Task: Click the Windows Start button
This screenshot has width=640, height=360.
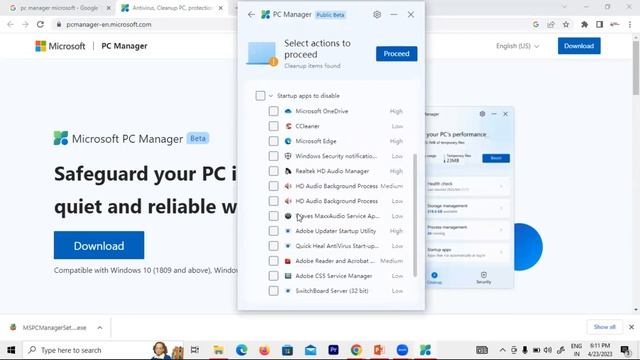Action: tap(11, 350)
